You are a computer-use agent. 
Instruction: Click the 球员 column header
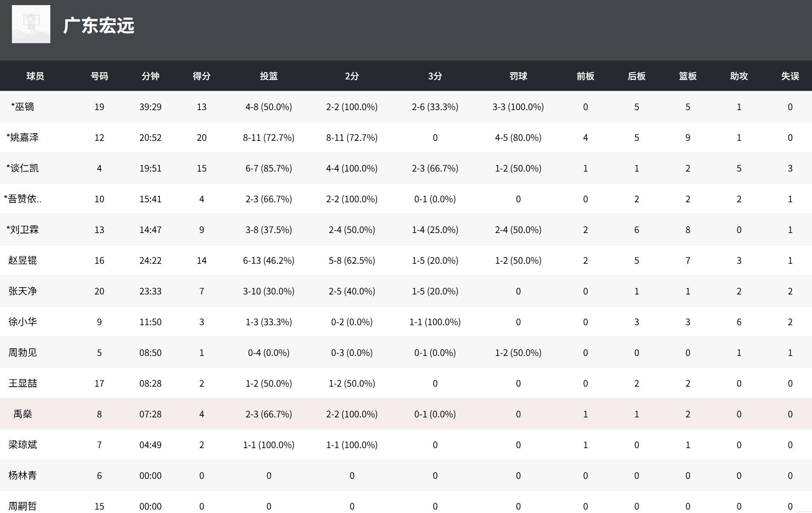(35, 76)
